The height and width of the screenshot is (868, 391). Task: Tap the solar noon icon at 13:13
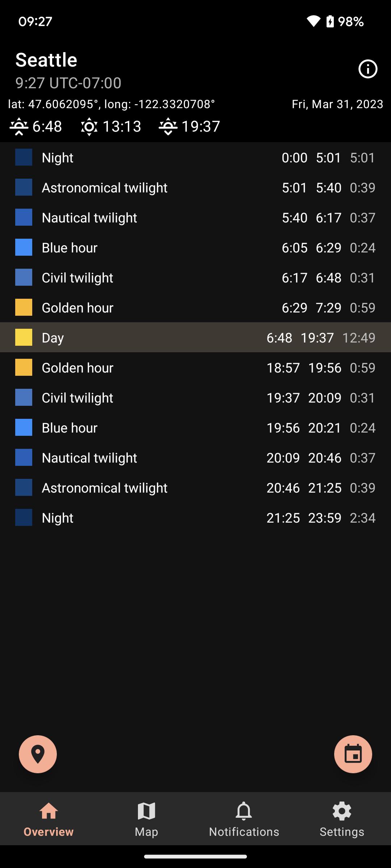click(x=89, y=127)
